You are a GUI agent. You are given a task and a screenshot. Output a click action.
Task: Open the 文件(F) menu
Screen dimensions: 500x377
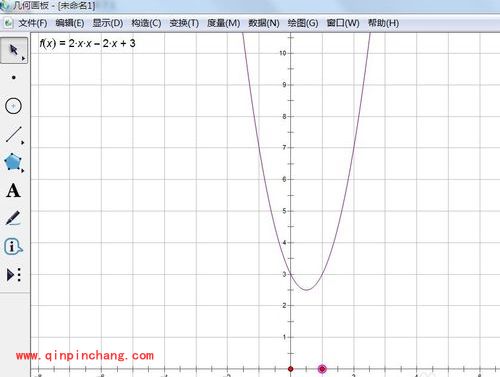[33, 23]
